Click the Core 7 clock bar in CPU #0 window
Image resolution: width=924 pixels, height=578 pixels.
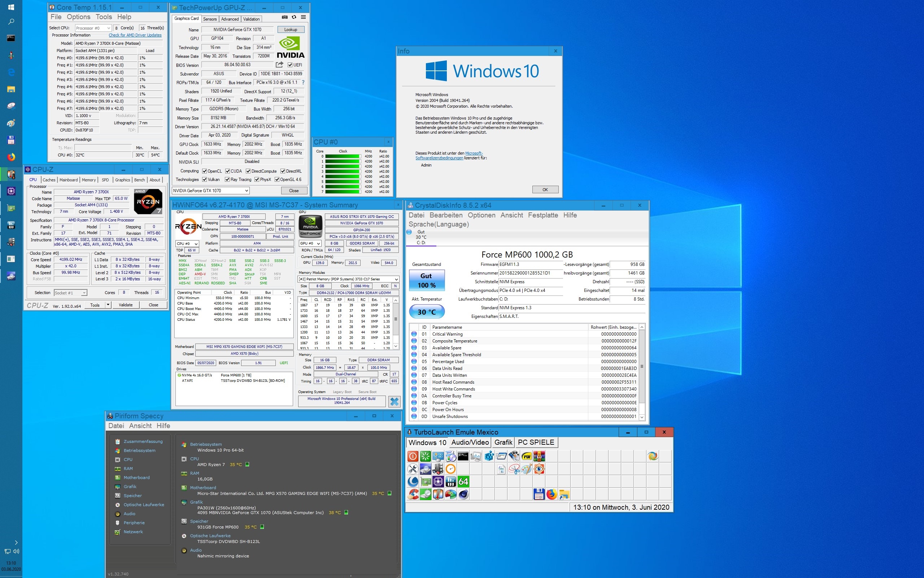(343, 191)
